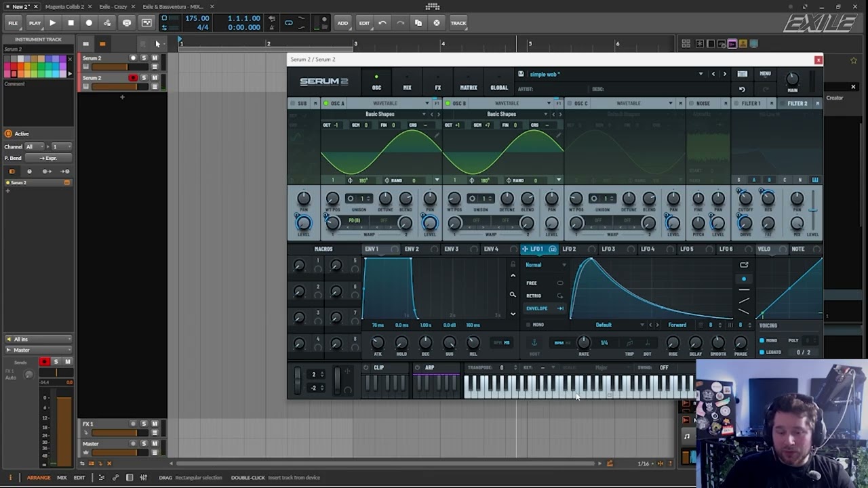Toggle the orange clip launcher view icon
The width and height of the screenshot is (868, 488).
102,44
